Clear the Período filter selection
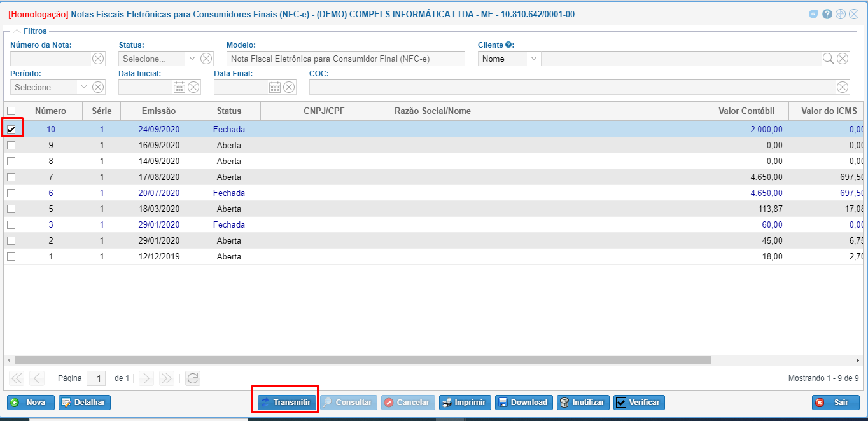This screenshot has height=421, width=868. 98,87
